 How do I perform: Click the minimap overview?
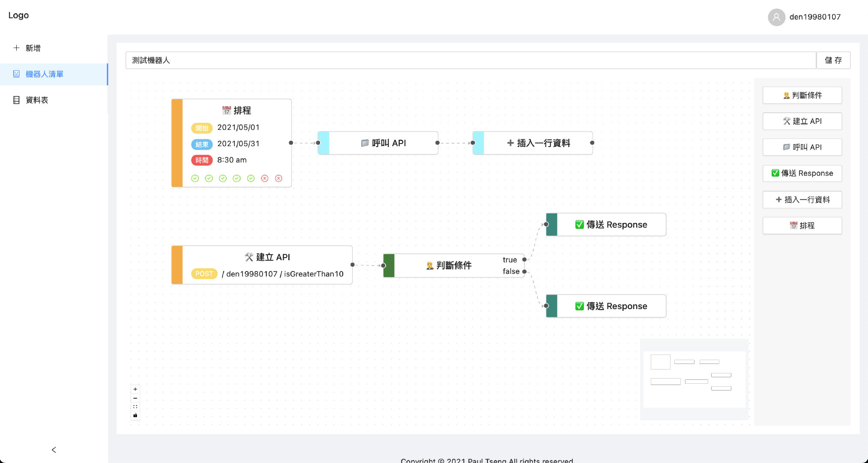[x=694, y=379]
